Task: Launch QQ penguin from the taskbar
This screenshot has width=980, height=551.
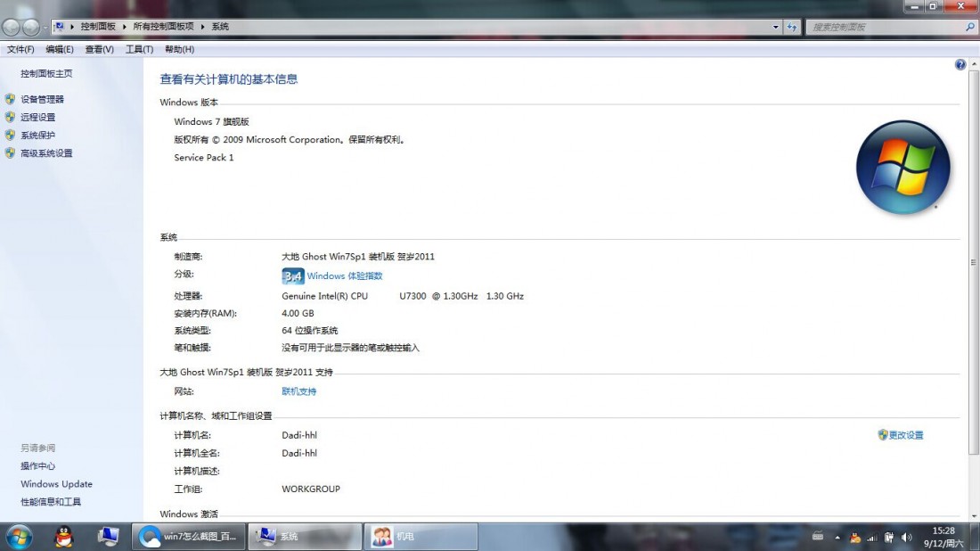Action: [64, 537]
